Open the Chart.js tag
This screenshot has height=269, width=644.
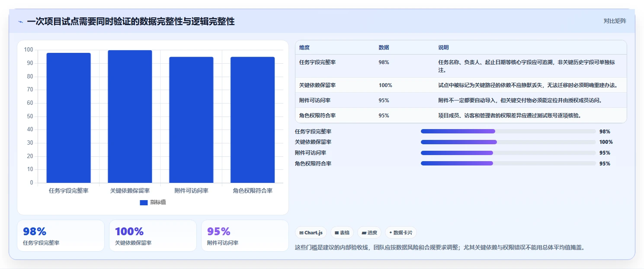pyautogui.click(x=311, y=233)
